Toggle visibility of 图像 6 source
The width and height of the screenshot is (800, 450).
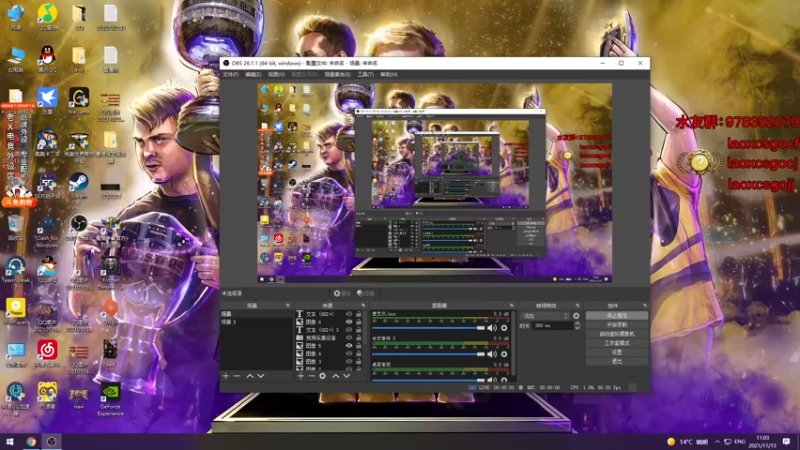tap(349, 322)
